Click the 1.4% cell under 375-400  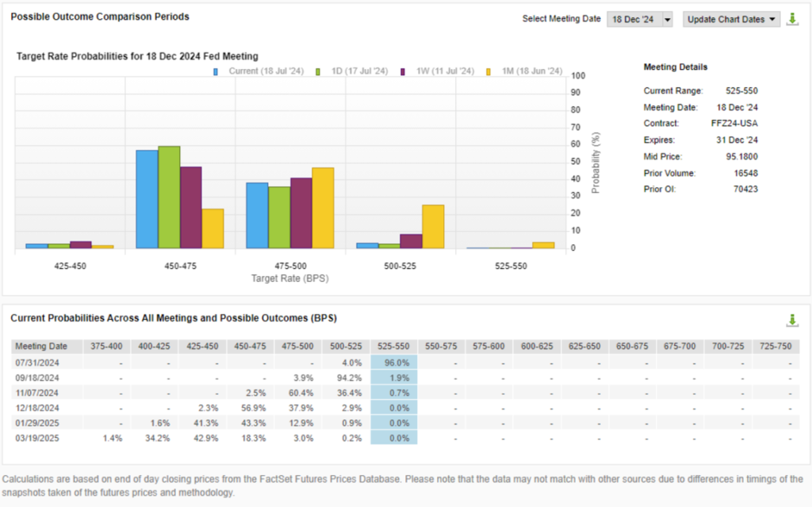(x=107, y=438)
